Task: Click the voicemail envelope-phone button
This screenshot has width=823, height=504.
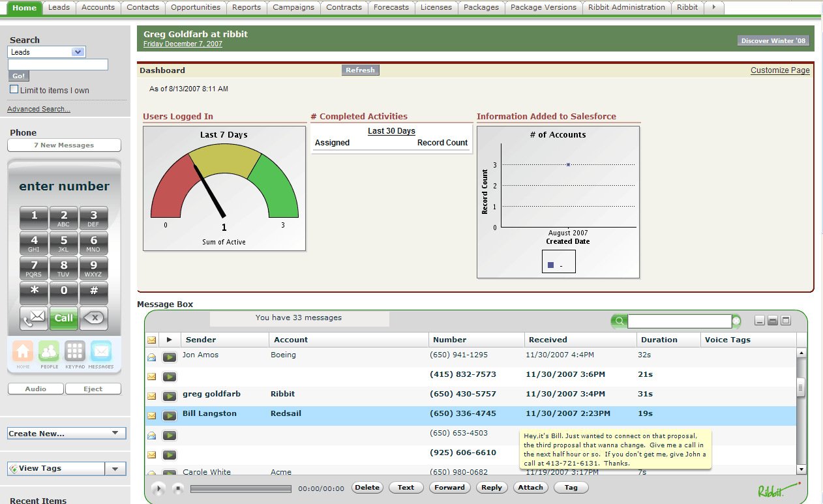Action: [34, 318]
